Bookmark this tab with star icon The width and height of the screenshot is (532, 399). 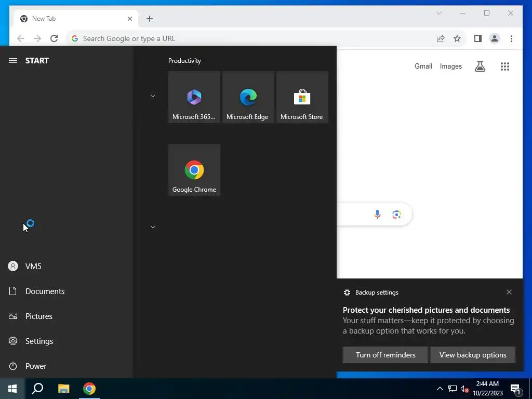(457, 38)
